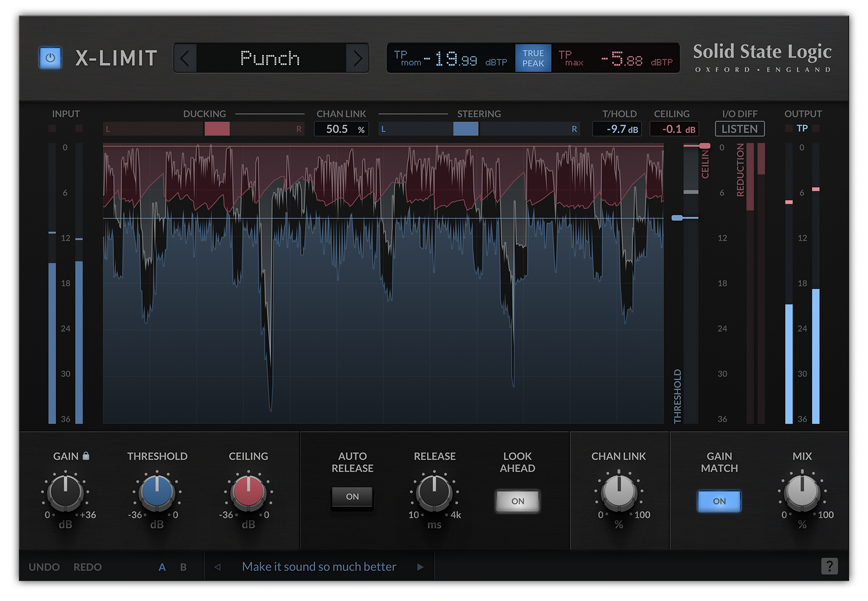This screenshot has height=601, width=868.
Task: Toggle the X-LIMIT power bypass button
Action: tap(50, 58)
